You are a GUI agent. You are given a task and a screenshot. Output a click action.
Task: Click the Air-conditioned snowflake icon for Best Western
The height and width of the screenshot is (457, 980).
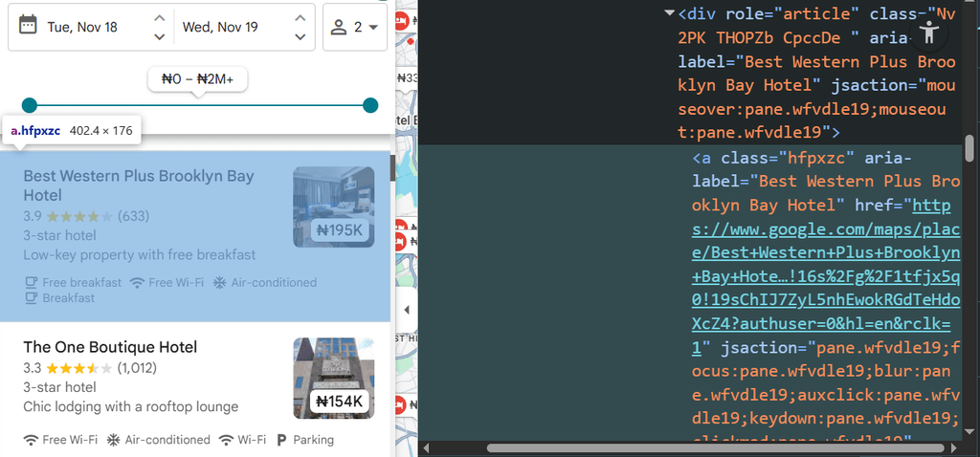[x=218, y=283]
